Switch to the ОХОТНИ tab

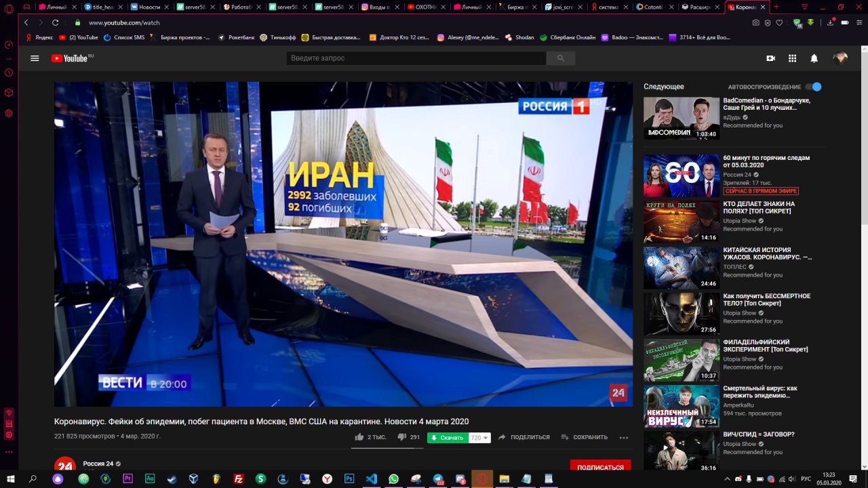pyautogui.click(x=426, y=7)
